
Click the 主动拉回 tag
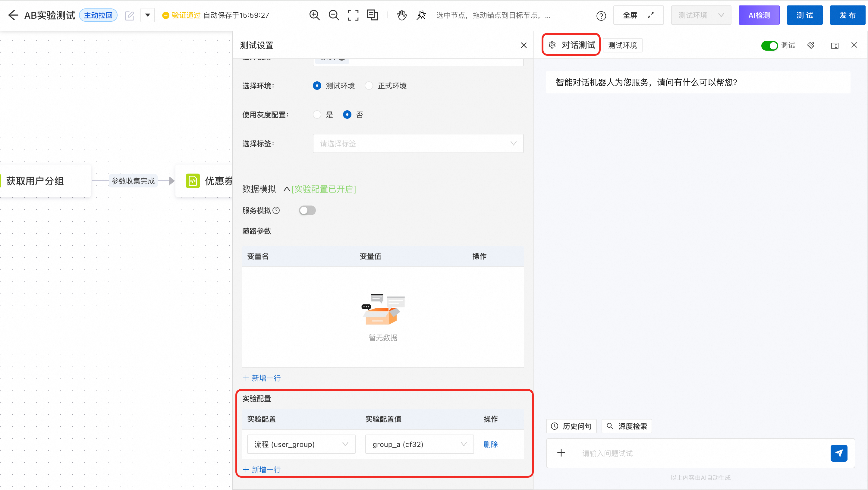(x=98, y=15)
